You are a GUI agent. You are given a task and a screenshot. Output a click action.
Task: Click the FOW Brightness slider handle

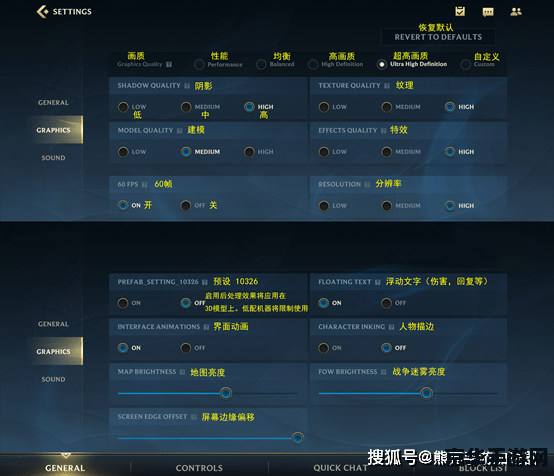click(x=426, y=393)
